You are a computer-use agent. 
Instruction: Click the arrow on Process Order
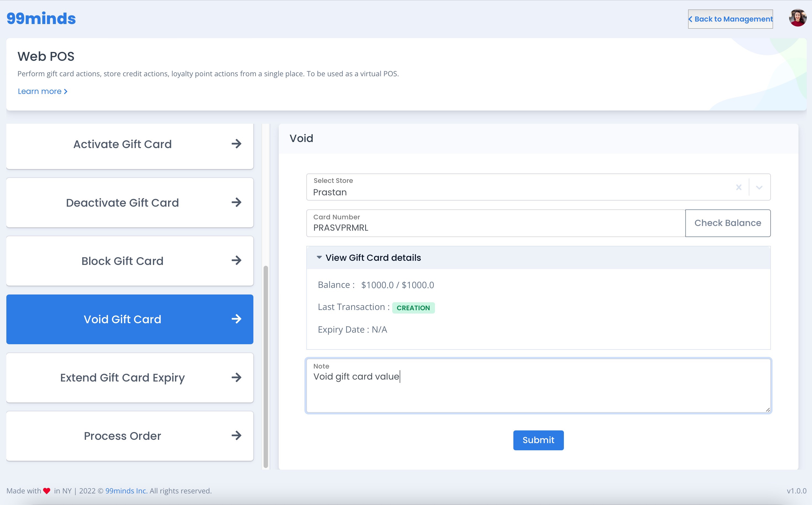tap(237, 436)
